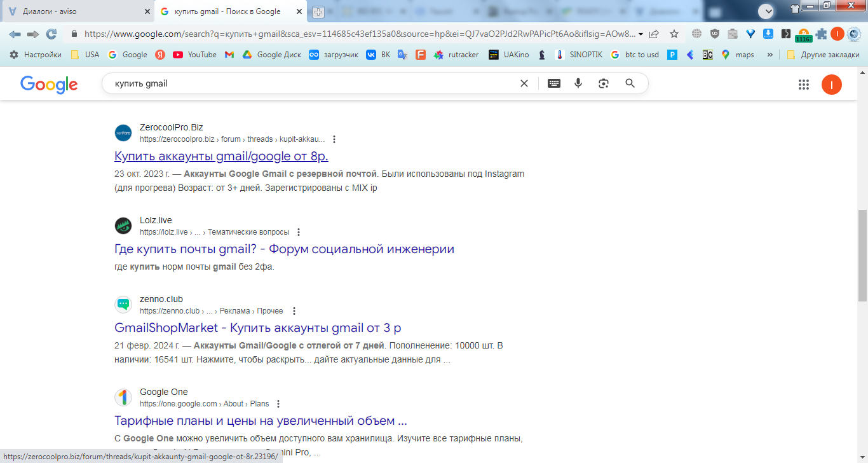This screenshot has width=868, height=463.
Task: Open more options for the Google One result
Action: (278, 404)
